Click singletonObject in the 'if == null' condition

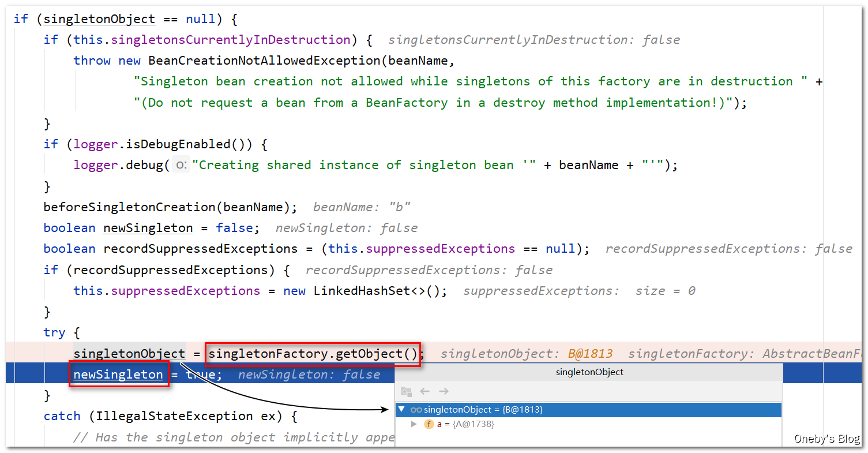(99, 19)
